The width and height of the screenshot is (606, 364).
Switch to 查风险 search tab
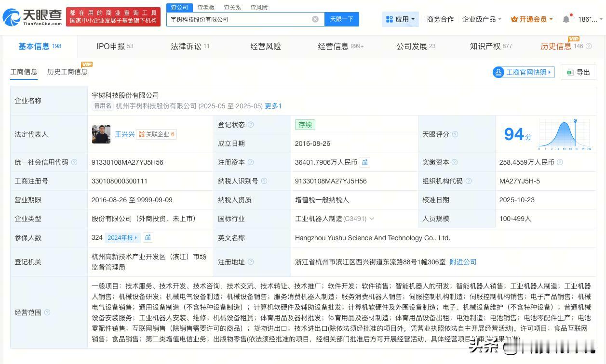(259, 8)
